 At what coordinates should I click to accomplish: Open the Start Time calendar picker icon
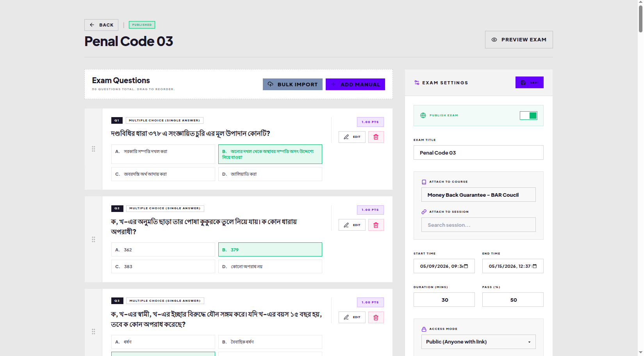click(x=466, y=266)
